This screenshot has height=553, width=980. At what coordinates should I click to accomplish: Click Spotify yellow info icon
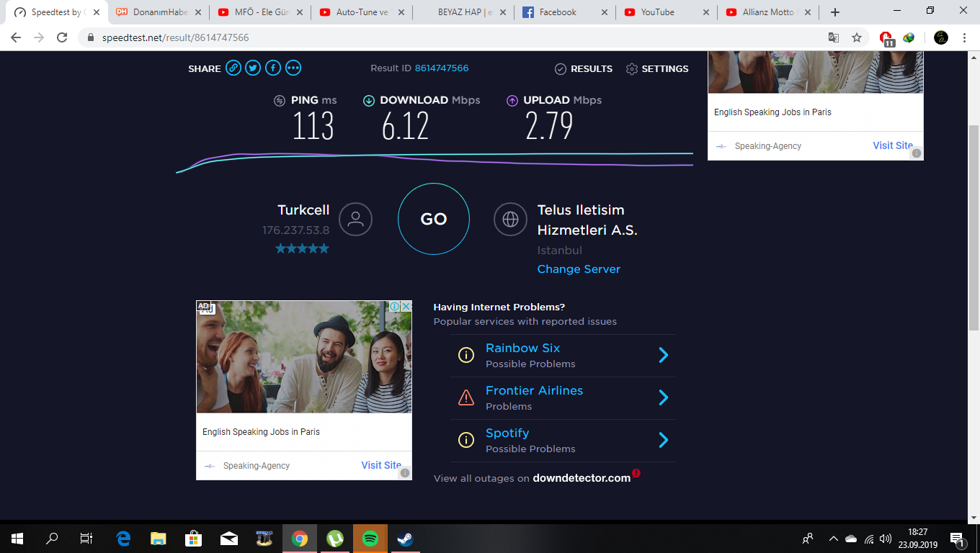pos(466,440)
